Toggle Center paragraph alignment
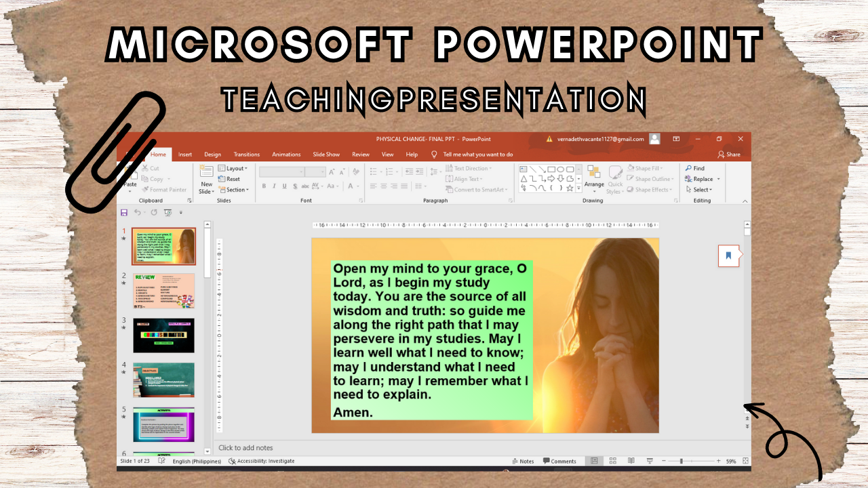Viewport: 868px width, 488px height. coord(383,186)
